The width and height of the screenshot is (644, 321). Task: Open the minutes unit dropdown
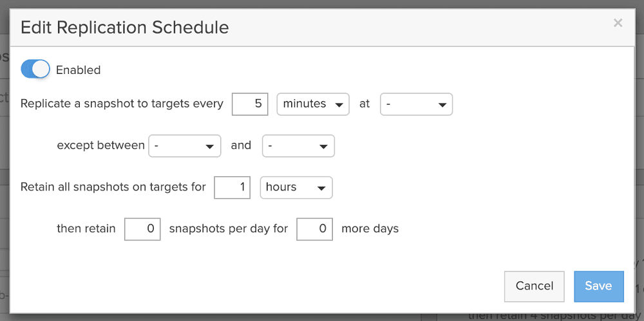point(313,104)
